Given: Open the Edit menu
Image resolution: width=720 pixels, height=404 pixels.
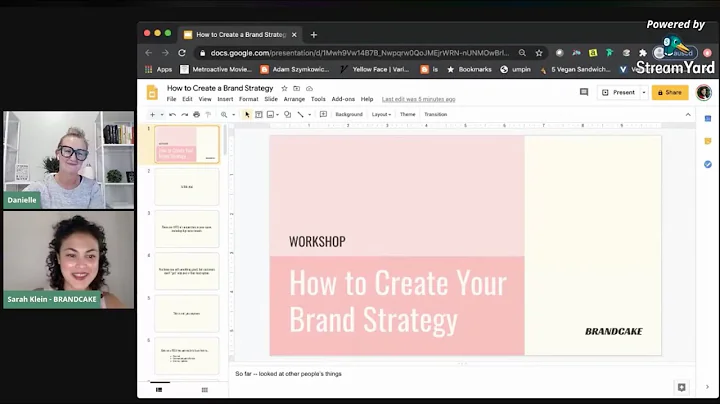Looking at the screenshot, I should pos(187,99).
